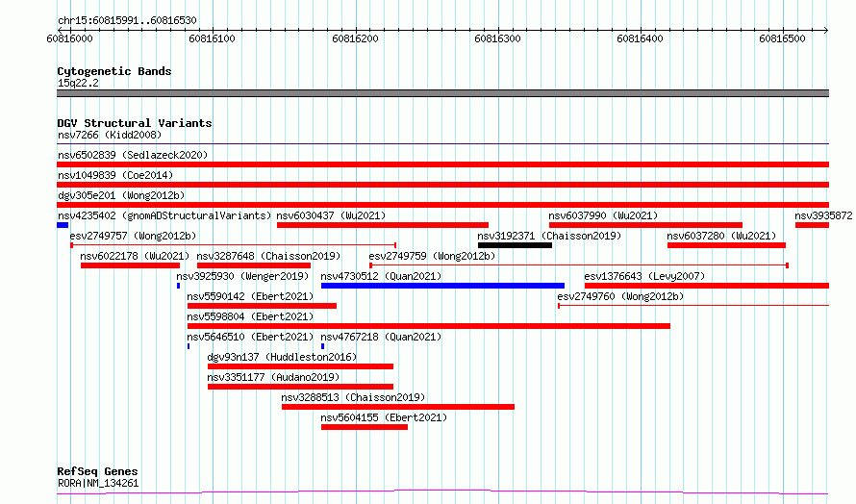The image size is (856, 504).
Task: Open nsv6502839 (Sedlazeck2020) variant label
Action: (133, 155)
